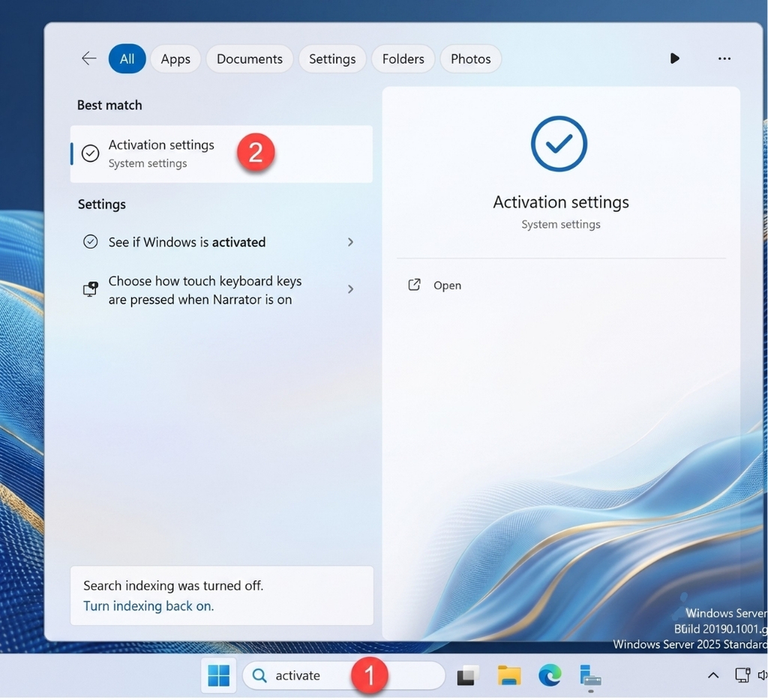The image size is (768, 700).
Task: Select Choose how touch keyboard keys result
Action: coord(221,290)
